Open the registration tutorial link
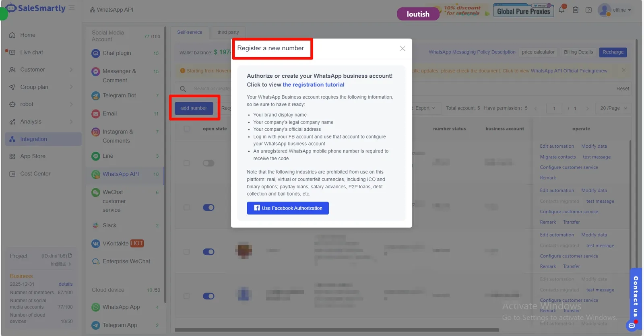This screenshot has height=336, width=644. point(314,85)
